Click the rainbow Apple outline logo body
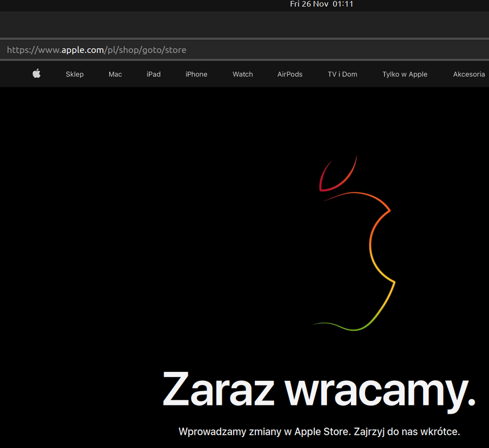This screenshot has width=489, height=448. coord(371,244)
